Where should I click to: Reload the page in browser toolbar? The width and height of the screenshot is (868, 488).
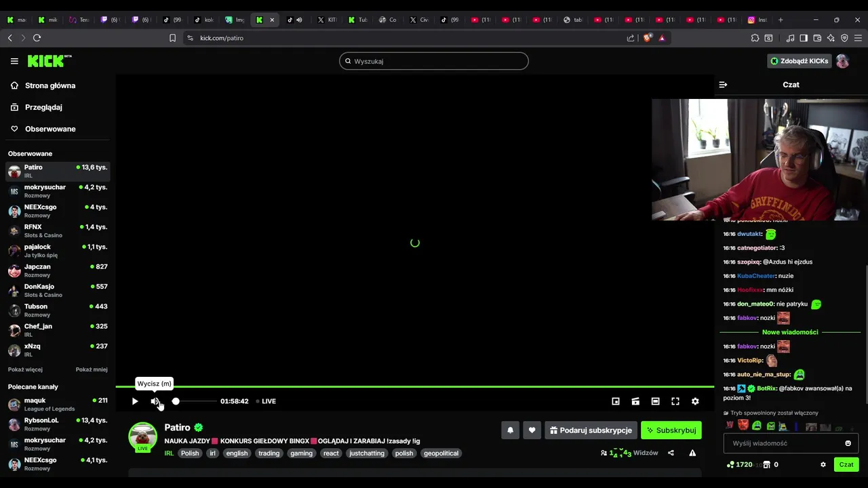[x=37, y=38]
